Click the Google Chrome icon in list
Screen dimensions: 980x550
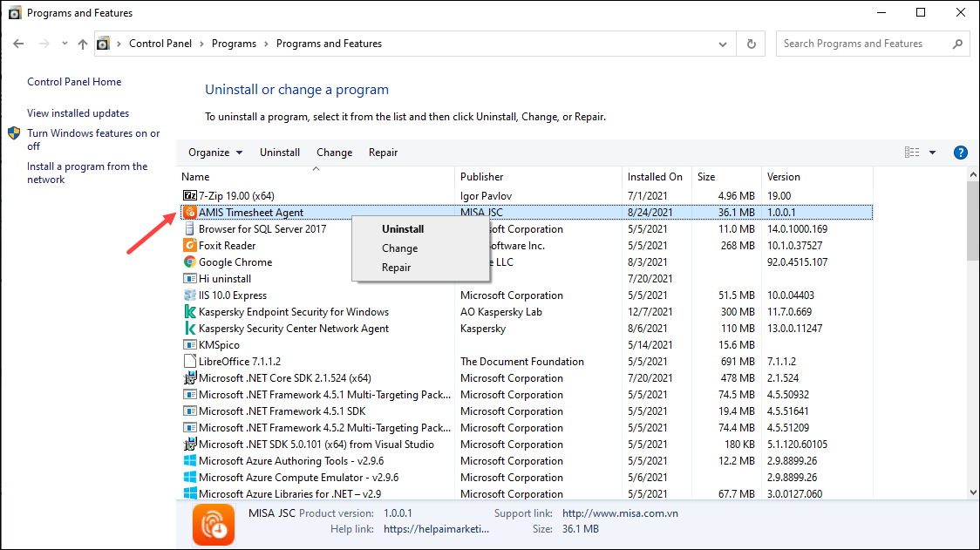[x=190, y=261]
